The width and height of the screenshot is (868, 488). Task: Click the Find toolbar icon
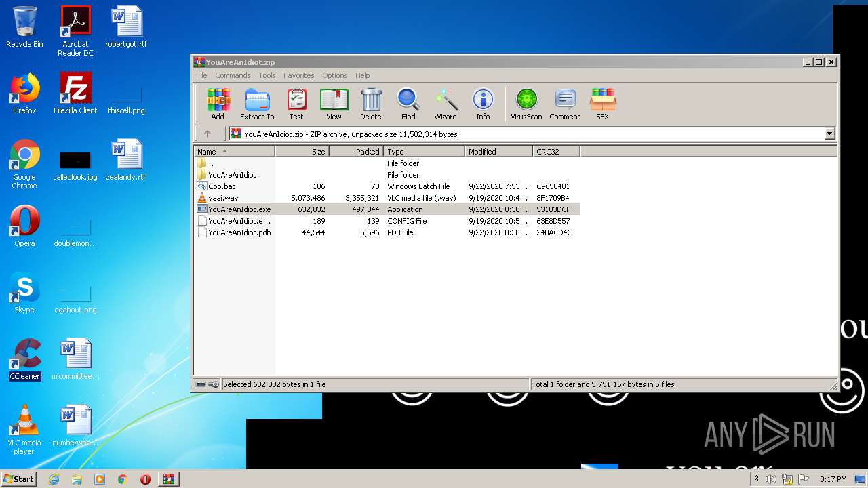(x=408, y=104)
